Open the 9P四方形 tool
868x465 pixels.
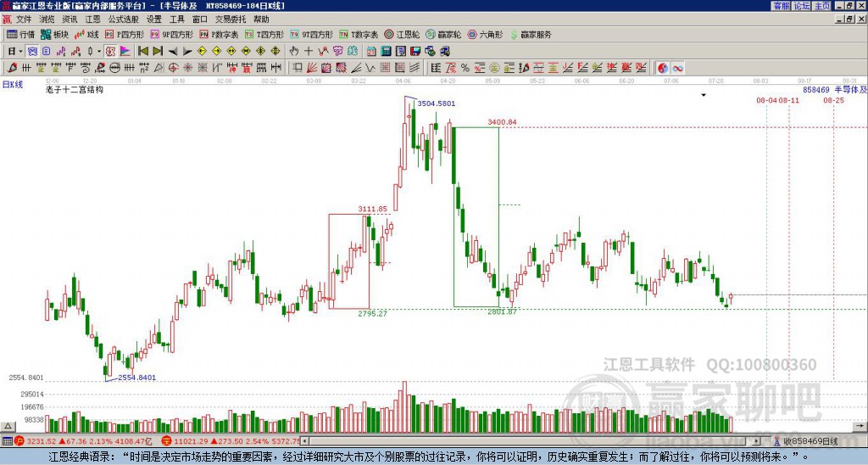pos(171,34)
